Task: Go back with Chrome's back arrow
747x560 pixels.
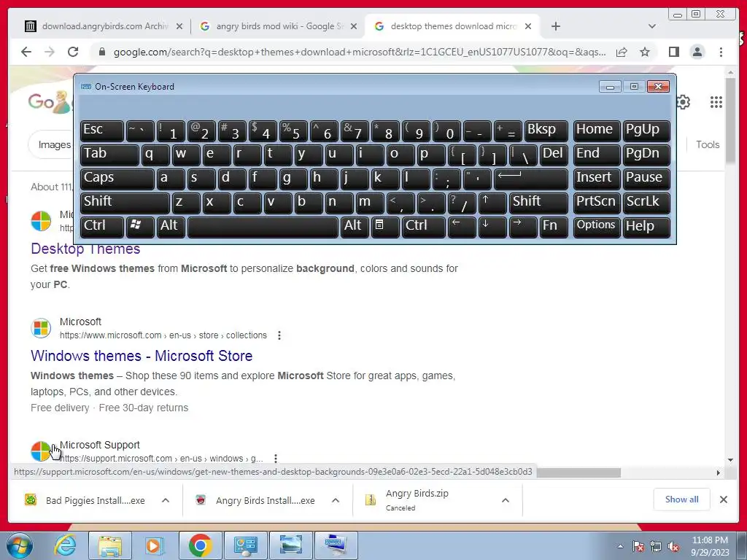Action: click(x=26, y=52)
